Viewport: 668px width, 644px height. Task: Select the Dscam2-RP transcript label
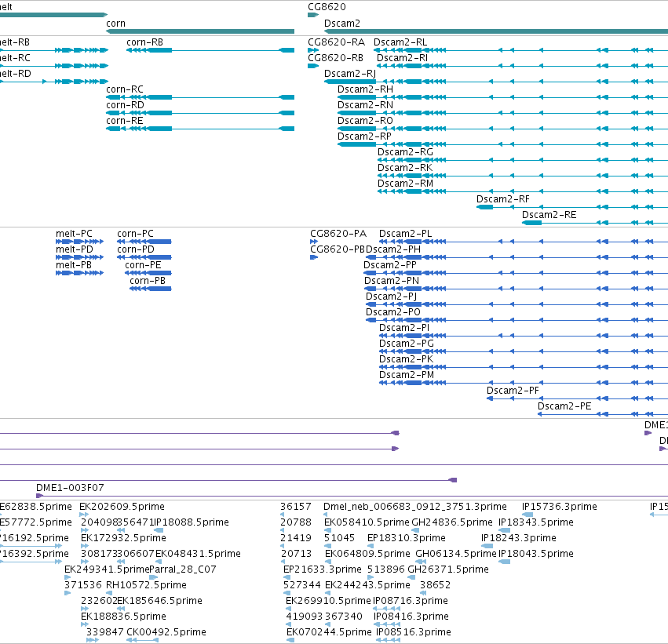pyautogui.click(x=365, y=136)
